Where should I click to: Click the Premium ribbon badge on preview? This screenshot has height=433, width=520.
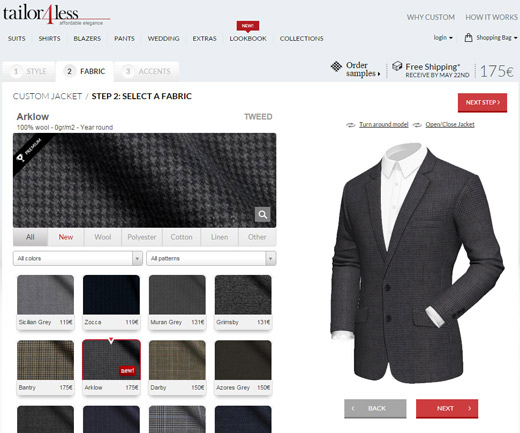click(30, 152)
